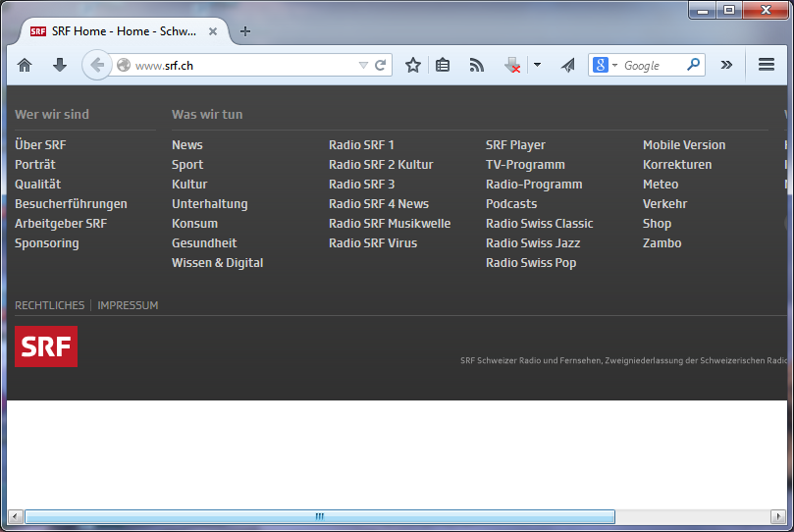Open Radio SRF 2 Kultur link

(x=382, y=165)
